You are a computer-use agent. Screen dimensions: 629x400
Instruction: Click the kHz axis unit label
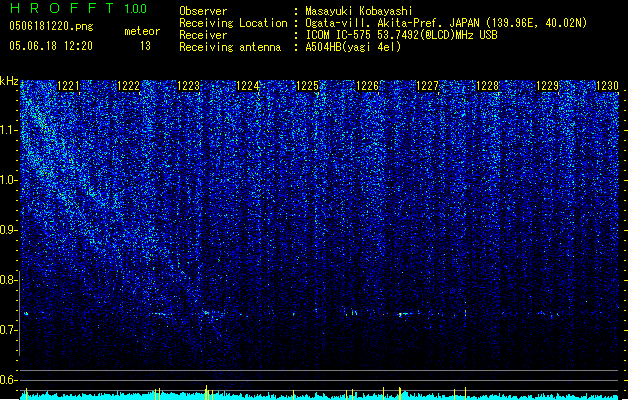coord(9,81)
